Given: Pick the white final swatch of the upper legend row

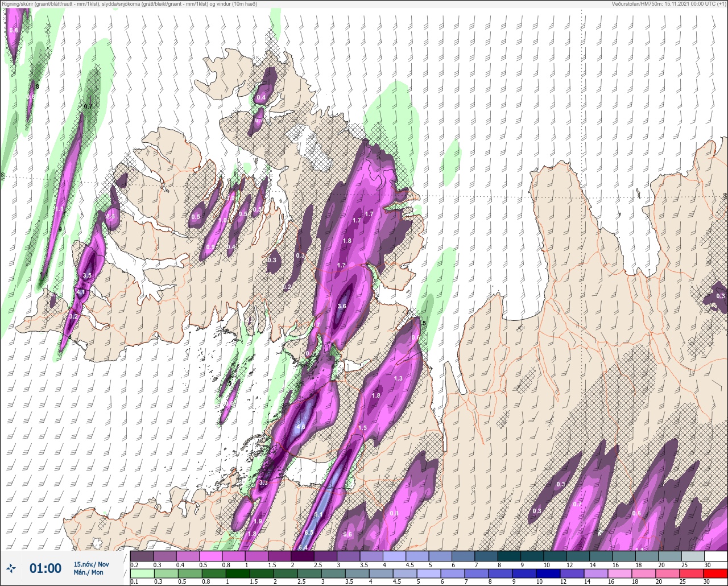Looking at the screenshot, I should pos(715,556).
